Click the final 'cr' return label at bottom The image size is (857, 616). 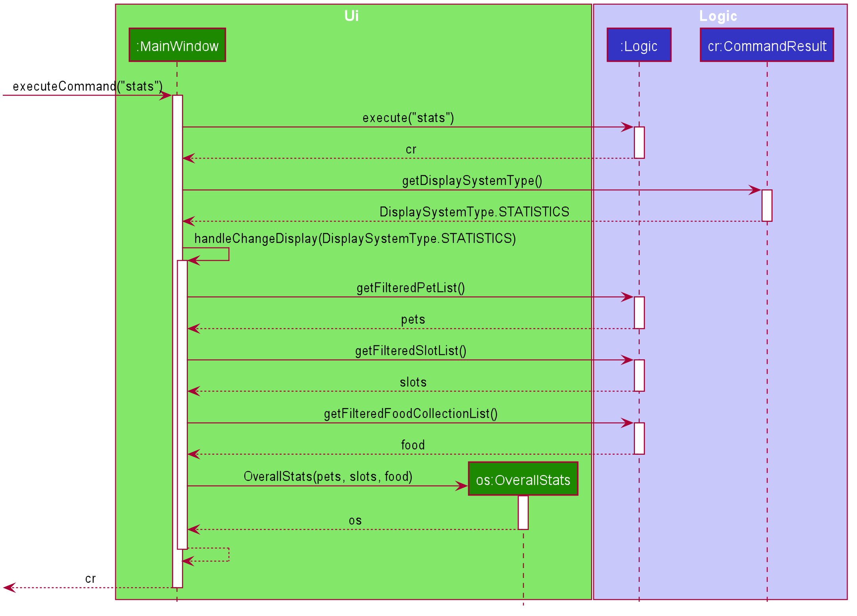[90, 579]
